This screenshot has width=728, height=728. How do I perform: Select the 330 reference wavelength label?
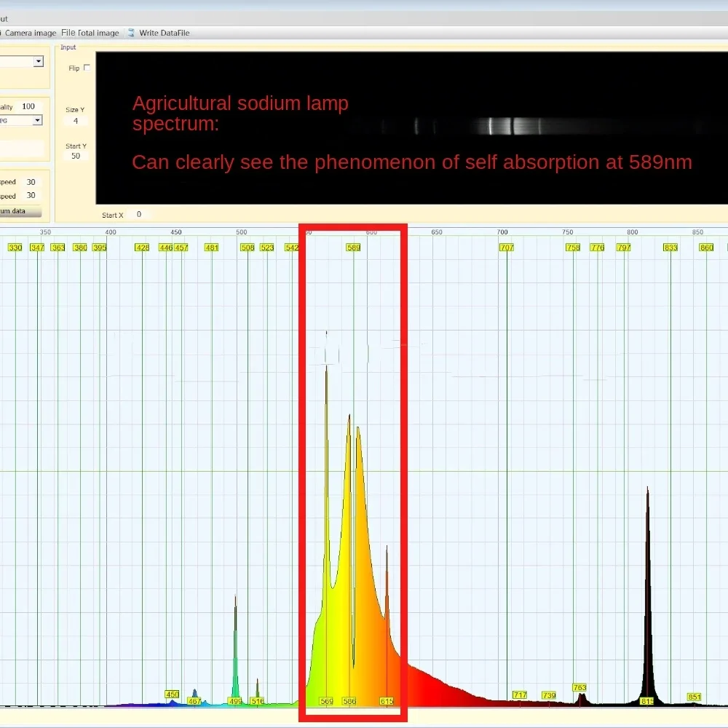[x=15, y=248]
